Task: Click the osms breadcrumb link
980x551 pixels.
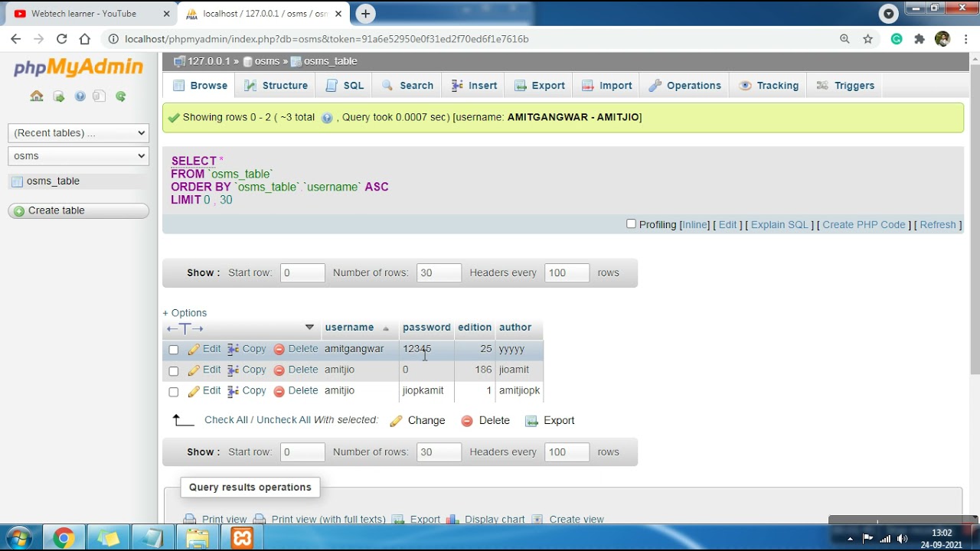Action: coord(267,61)
